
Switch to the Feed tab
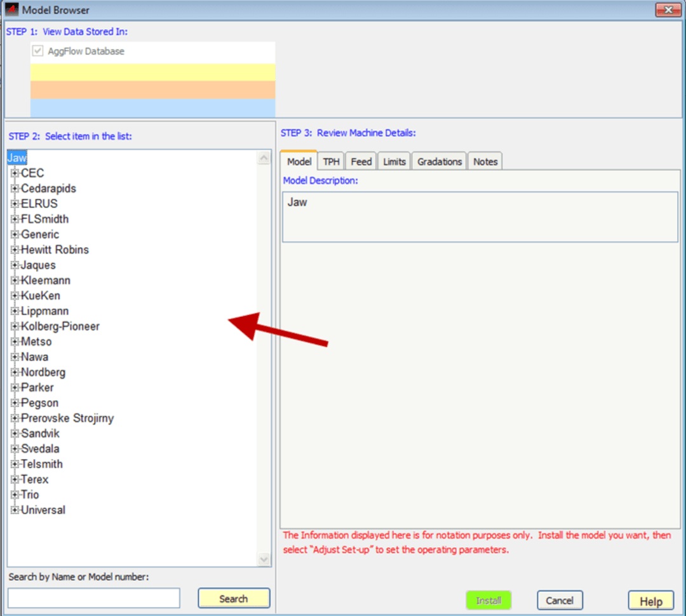pos(361,162)
